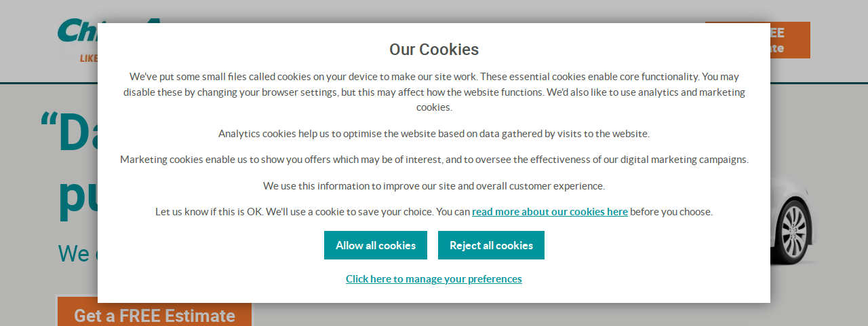Click the essential cookies explanation paragraph
The image size is (868, 326).
[x=434, y=92]
